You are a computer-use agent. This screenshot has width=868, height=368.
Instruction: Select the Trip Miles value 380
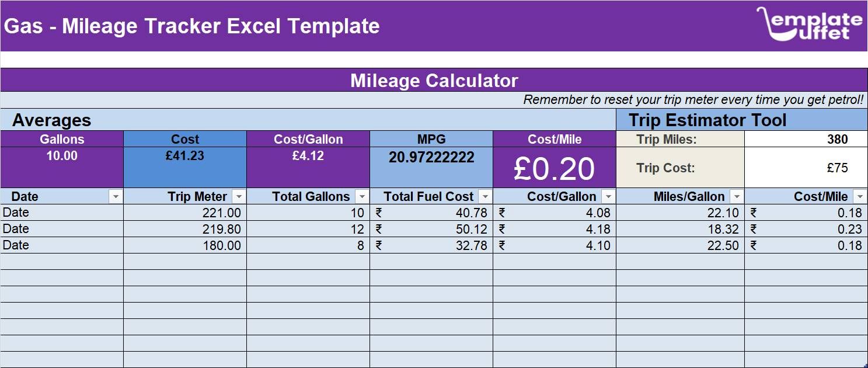pos(806,139)
